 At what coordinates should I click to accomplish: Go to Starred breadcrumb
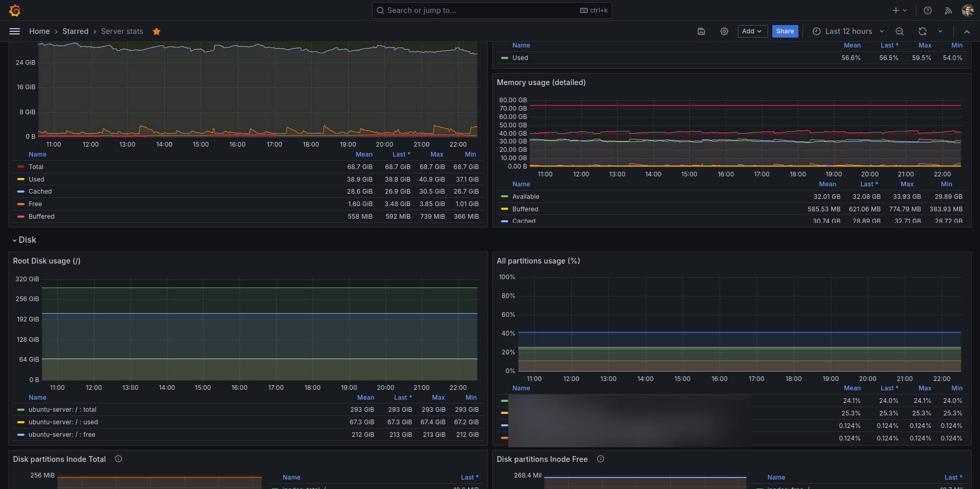click(75, 31)
